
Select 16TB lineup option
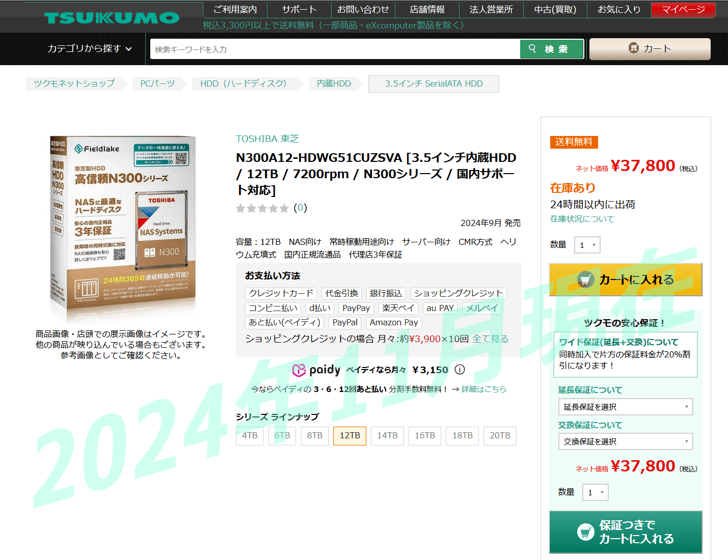point(425,436)
